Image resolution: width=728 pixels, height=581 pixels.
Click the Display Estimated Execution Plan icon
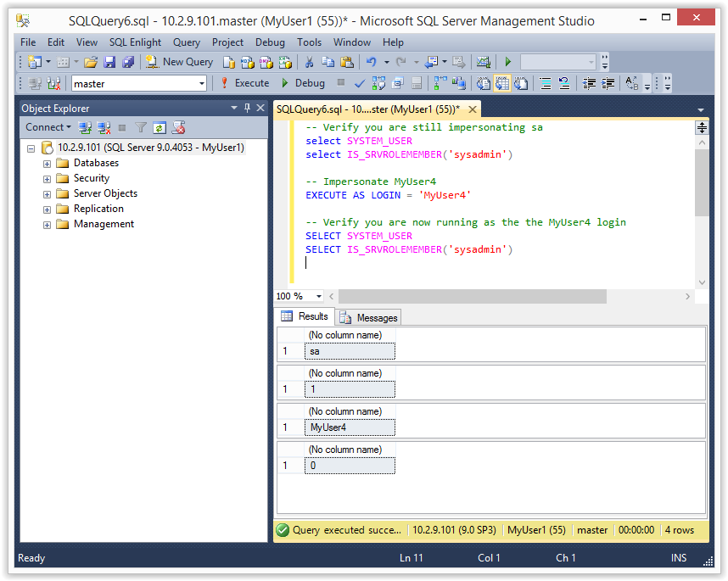point(378,83)
